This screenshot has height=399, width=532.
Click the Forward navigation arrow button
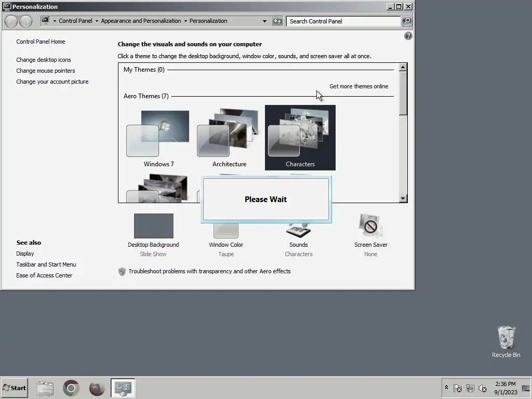[26, 21]
